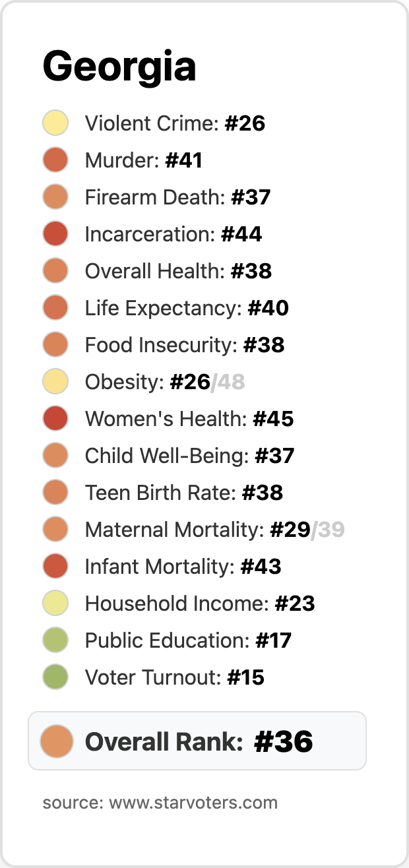The height and width of the screenshot is (868, 409).
Task: Open the www.starvoters.com source link
Action: coord(193,803)
